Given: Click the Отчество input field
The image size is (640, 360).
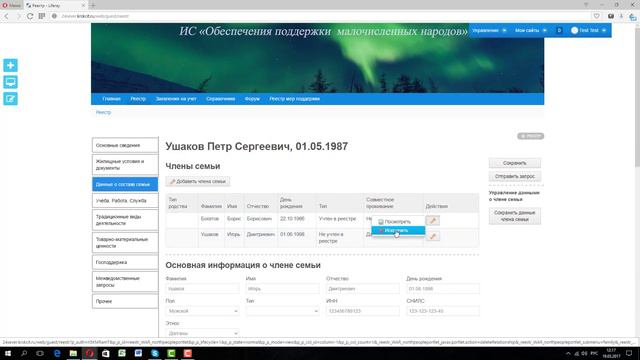Looking at the screenshot, I should click(x=363, y=289).
